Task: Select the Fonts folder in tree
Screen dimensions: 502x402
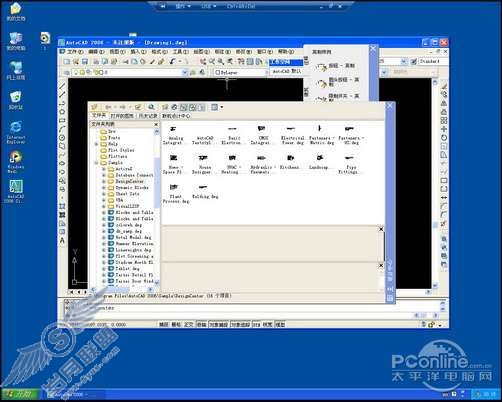Action: tap(114, 138)
